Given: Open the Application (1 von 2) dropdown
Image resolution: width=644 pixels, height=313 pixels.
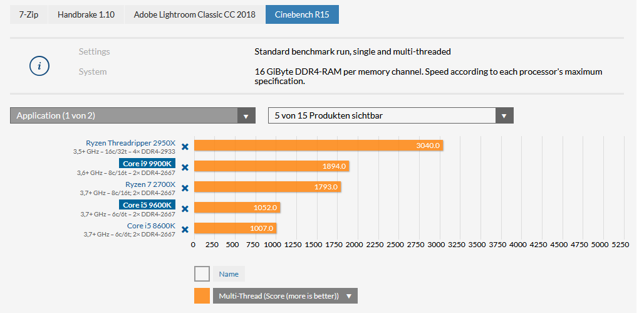Looking at the screenshot, I should click(132, 115).
